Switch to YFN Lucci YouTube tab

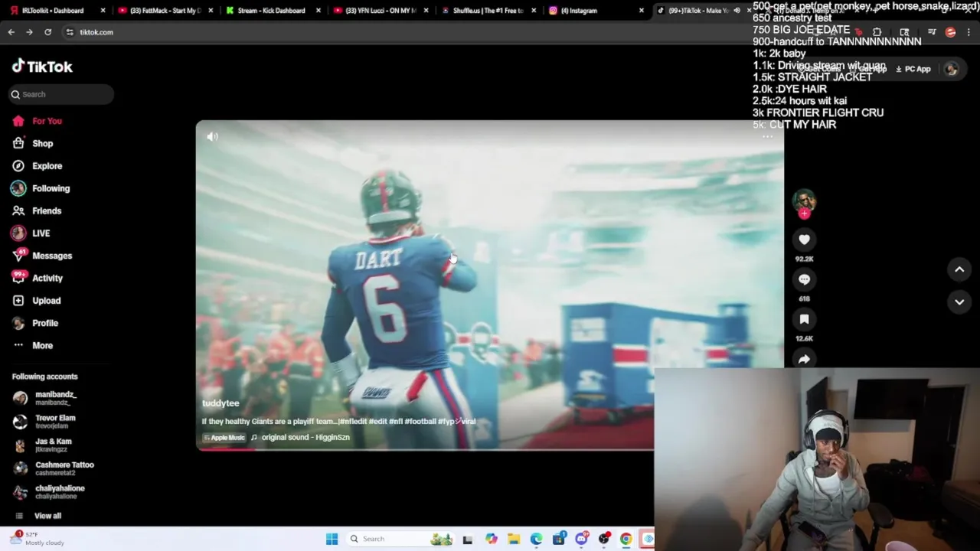tap(379, 11)
